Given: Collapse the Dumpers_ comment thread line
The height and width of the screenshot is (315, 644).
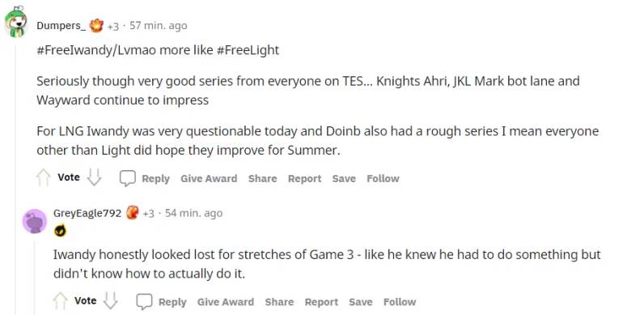Looking at the screenshot, I should (16, 177).
